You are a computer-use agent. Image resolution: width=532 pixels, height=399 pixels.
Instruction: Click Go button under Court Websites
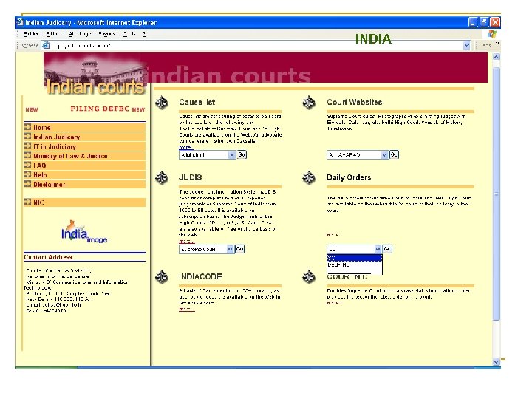(x=394, y=154)
